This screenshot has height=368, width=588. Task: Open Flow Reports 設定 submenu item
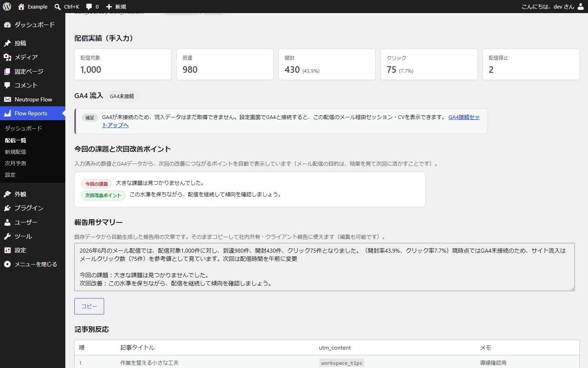coord(10,175)
